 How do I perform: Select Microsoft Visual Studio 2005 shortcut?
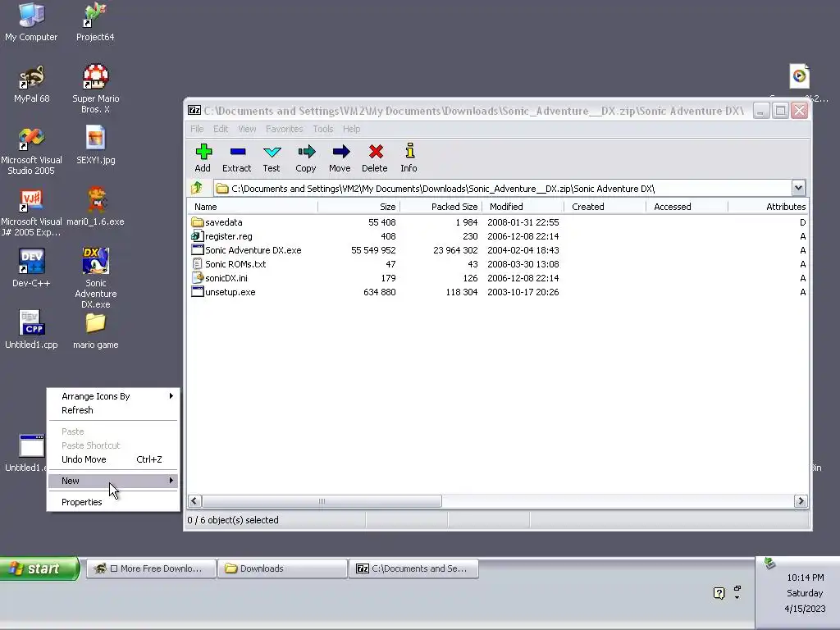point(31,151)
